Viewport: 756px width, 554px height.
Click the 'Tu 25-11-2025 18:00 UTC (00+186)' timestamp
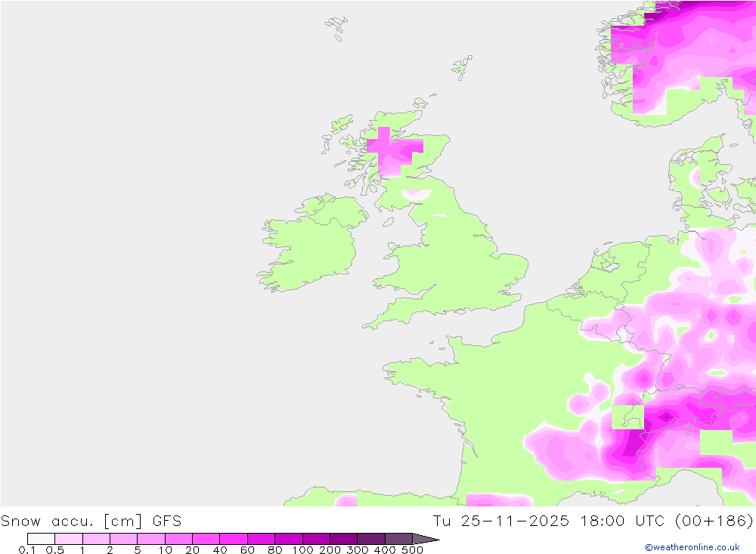593,522
